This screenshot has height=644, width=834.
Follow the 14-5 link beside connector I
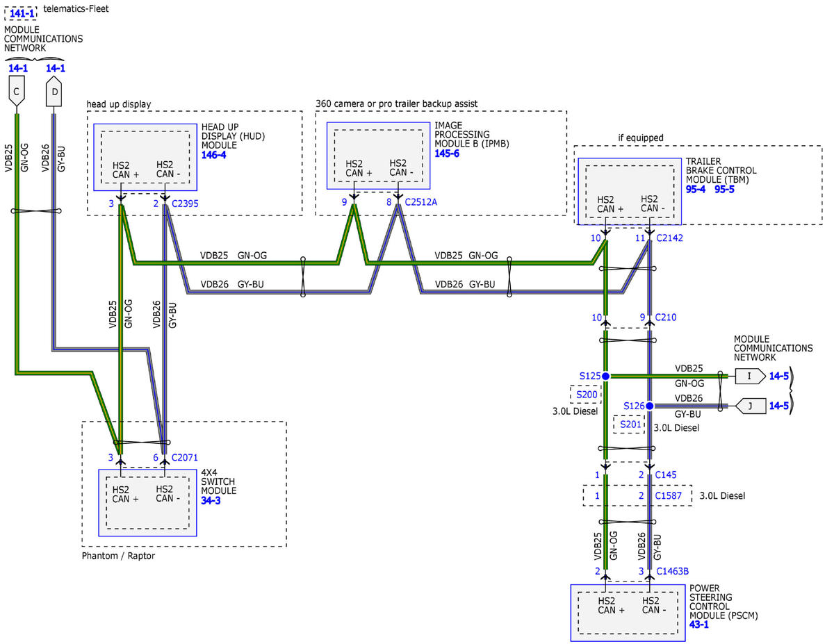[779, 376]
